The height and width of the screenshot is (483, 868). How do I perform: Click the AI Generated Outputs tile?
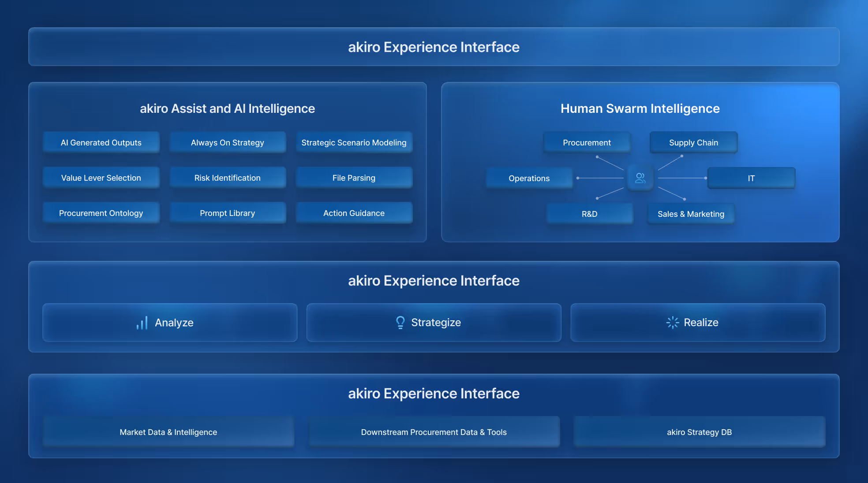click(101, 142)
